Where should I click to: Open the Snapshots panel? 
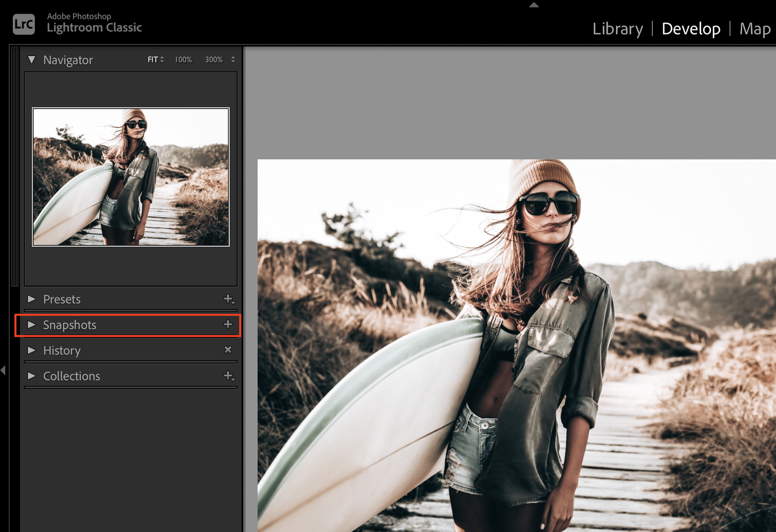pyautogui.click(x=69, y=325)
